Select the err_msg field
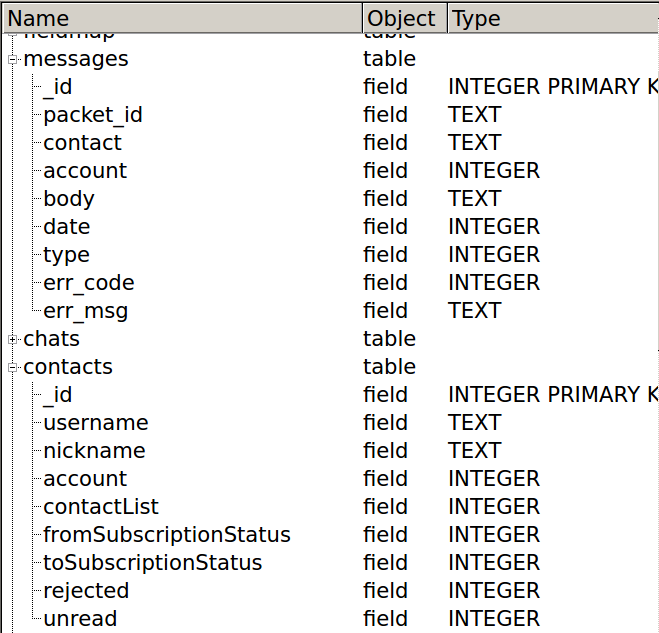 [x=86, y=311]
